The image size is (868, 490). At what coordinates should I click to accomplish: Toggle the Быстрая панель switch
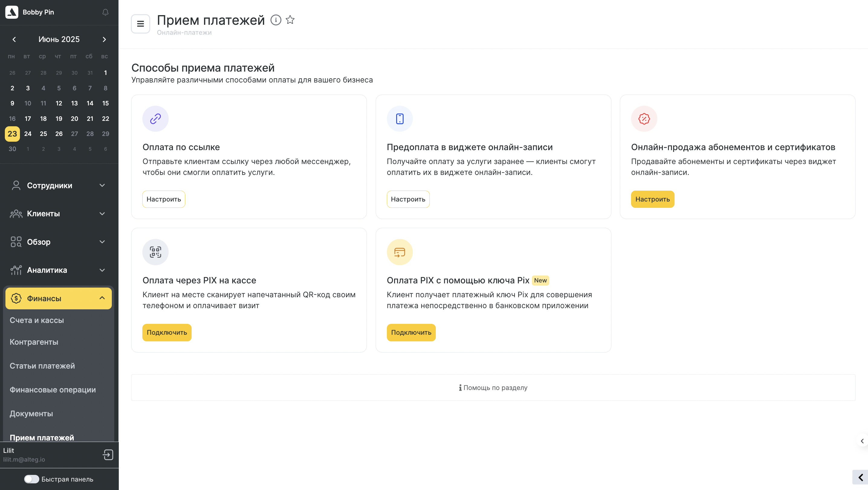coord(32,479)
